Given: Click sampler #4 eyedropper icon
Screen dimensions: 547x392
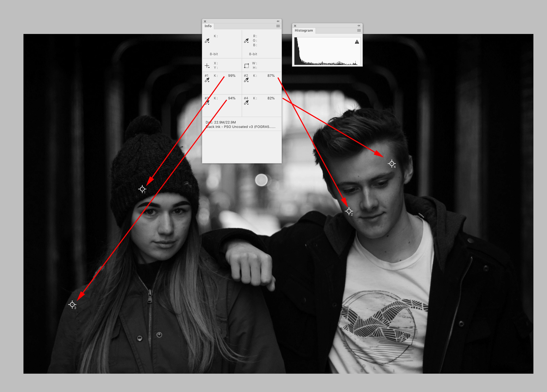Looking at the screenshot, I should pyautogui.click(x=246, y=103).
